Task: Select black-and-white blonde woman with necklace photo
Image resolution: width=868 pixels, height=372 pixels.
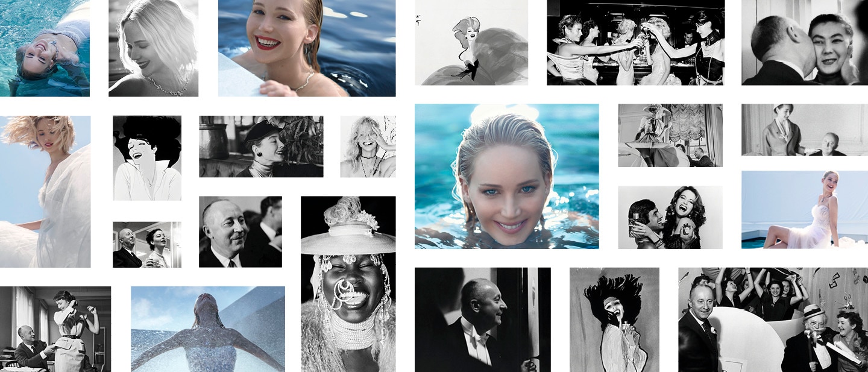Action: pyautogui.click(x=153, y=48)
